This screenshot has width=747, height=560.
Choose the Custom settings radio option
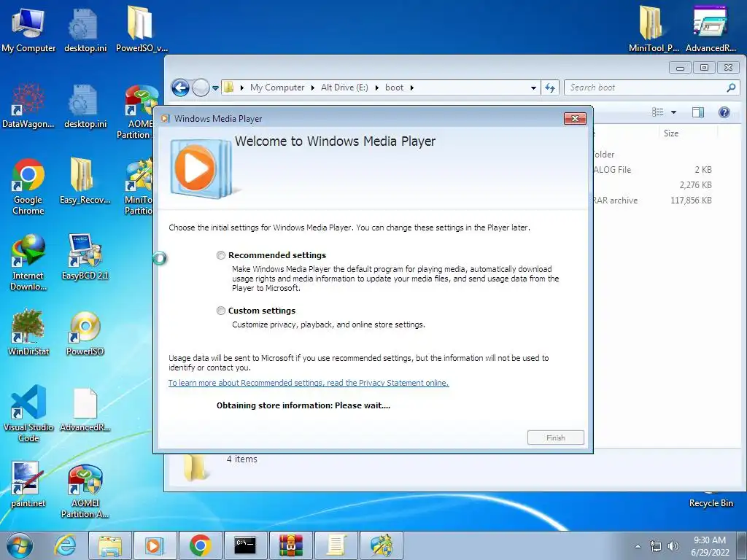[220, 311]
